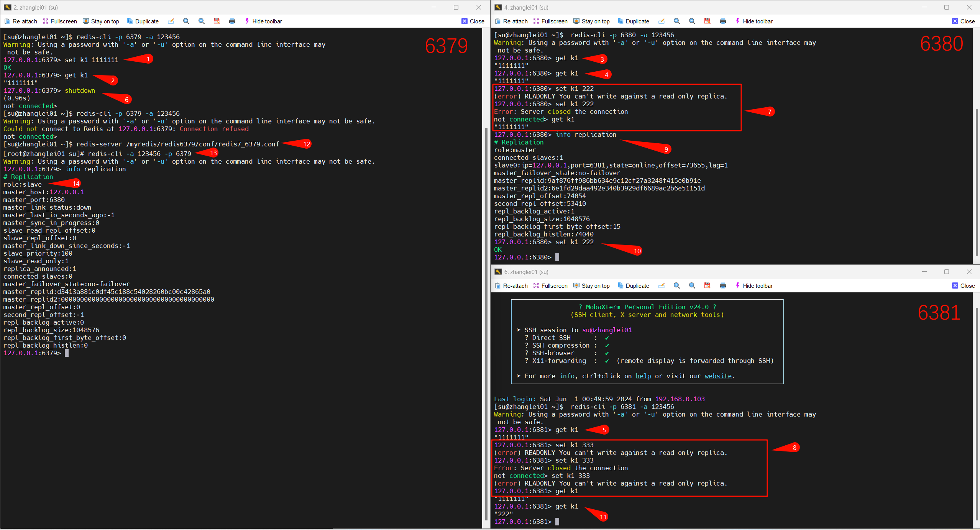Click the Close button in the 6380 toolbar
The height and width of the screenshot is (530, 980).
(x=964, y=21)
